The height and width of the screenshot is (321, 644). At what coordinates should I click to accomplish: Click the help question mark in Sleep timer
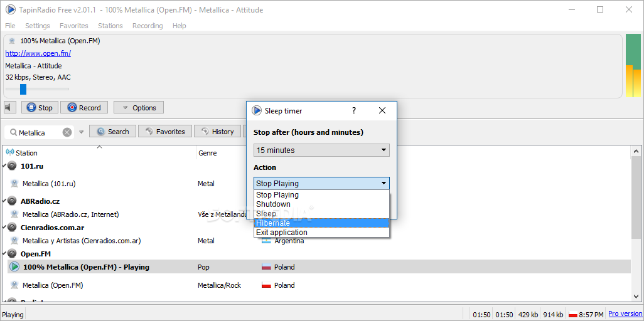354,110
